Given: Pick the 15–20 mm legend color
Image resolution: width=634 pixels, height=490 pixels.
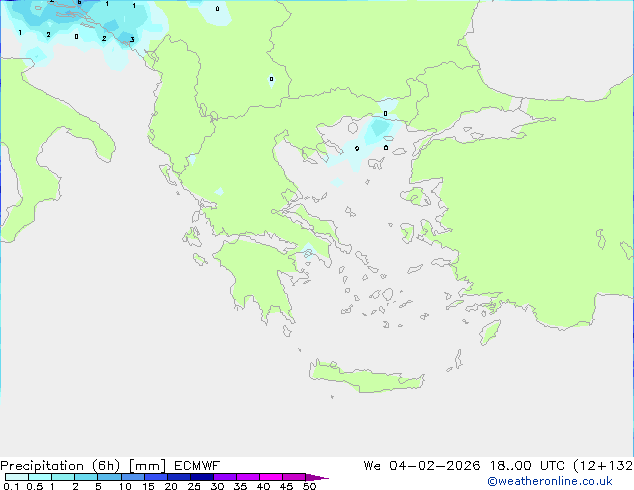Looking at the screenshot, I should click(156, 477).
